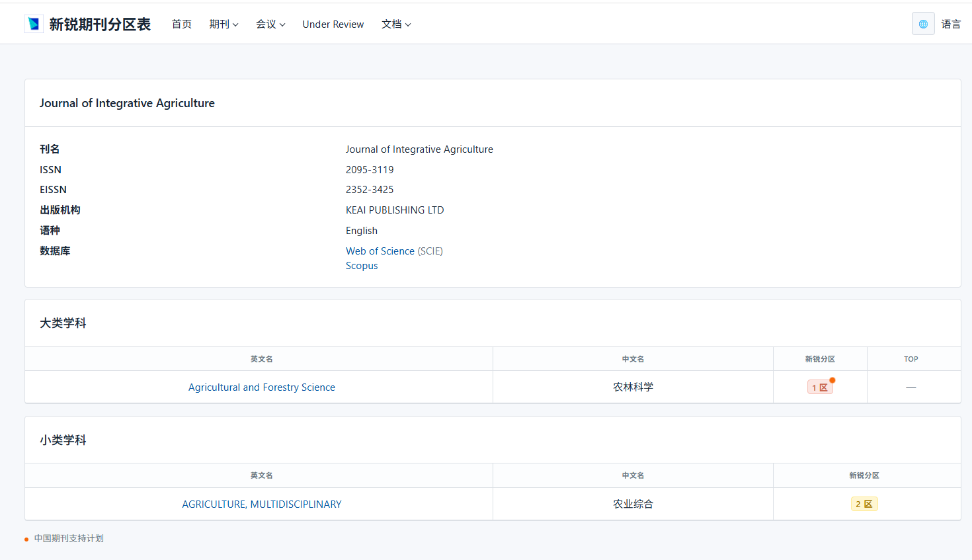Click the 2 区 partition badge
The width and height of the screenshot is (972, 560).
(864, 504)
